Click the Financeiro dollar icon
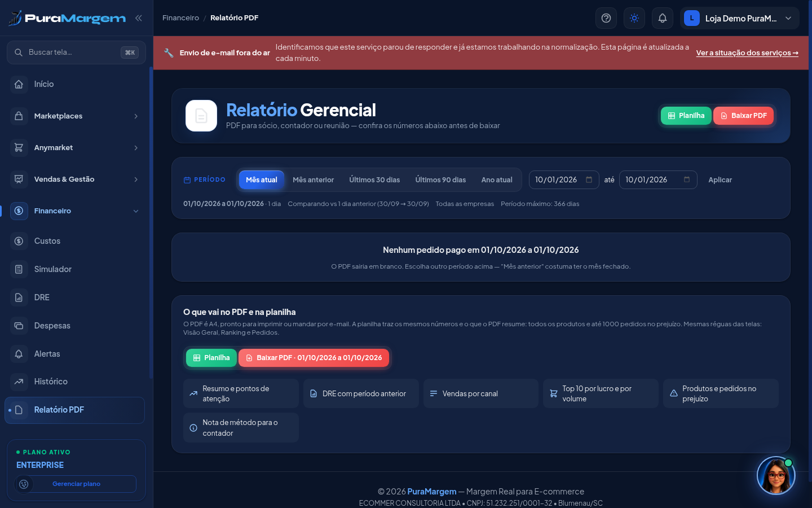Screen dimensions: 812x508 19,211
